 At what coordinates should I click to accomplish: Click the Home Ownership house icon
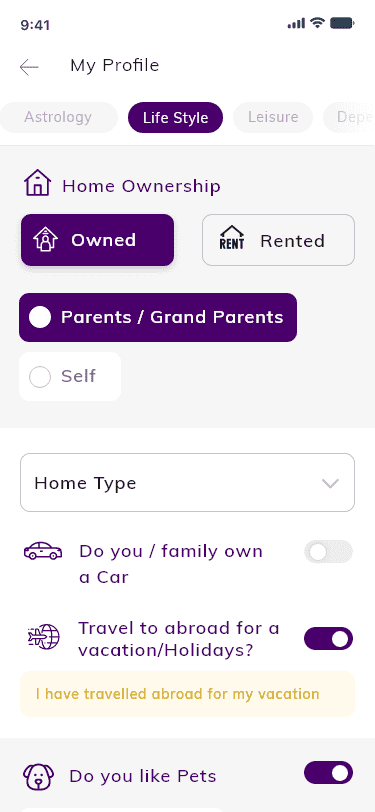click(37, 184)
